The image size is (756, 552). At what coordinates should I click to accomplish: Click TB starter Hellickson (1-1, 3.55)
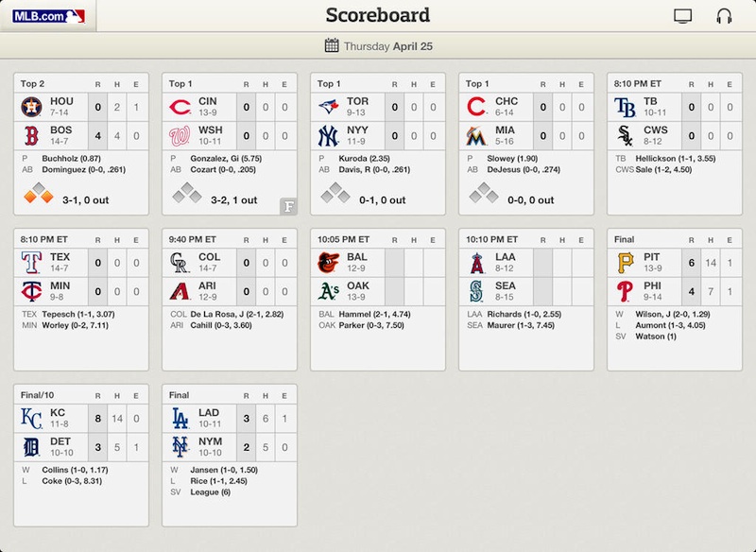click(675, 158)
